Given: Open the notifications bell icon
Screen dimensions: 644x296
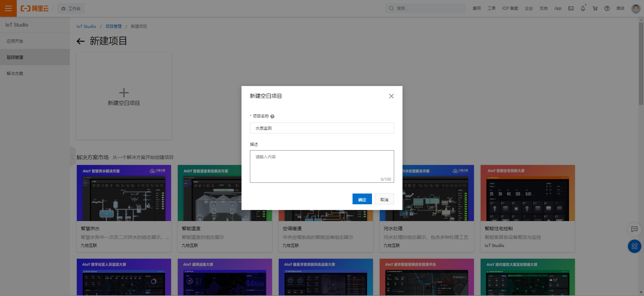Looking at the screenshot, I should click(x=583, y=8).
